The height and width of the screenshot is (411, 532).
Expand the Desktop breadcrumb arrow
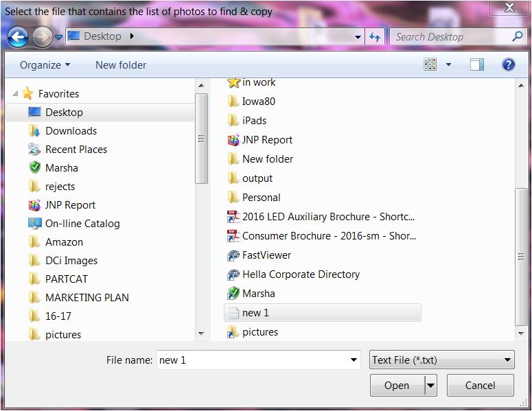(132, 36)
